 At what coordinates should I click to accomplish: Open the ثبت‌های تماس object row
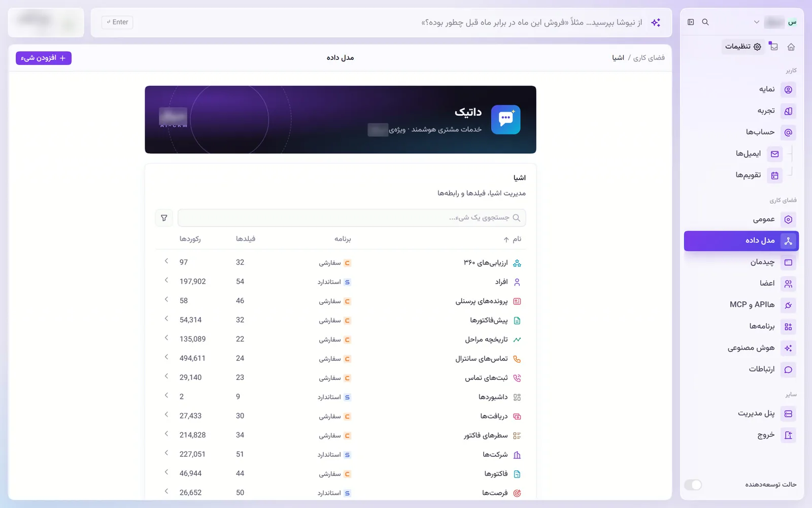(341, 378)
